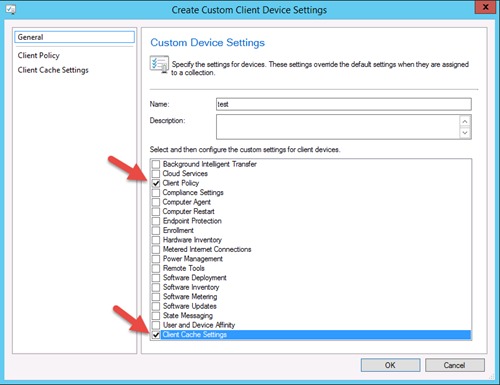Open the General page in sidebar
The image size is (500, 385).
[x=74, y=37]
